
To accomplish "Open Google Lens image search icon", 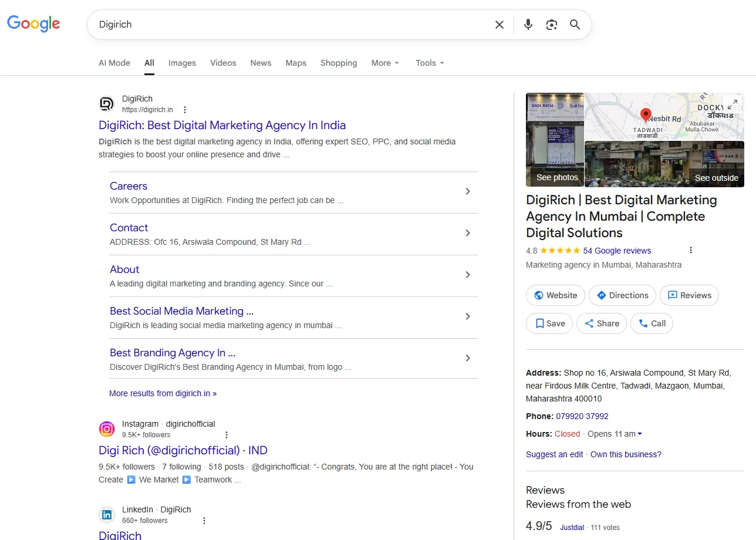I will [x=551, y=25].
